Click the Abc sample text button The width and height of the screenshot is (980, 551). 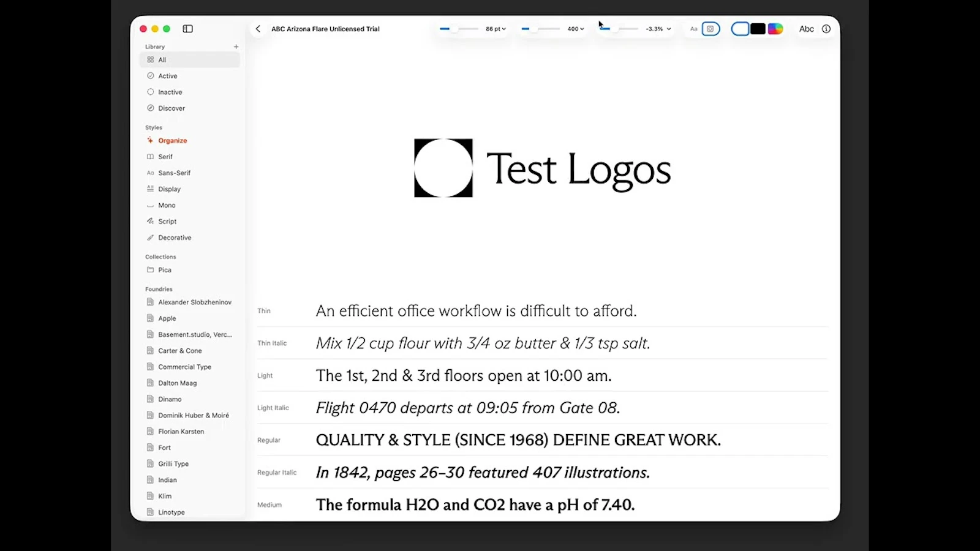tap(807, 29)
